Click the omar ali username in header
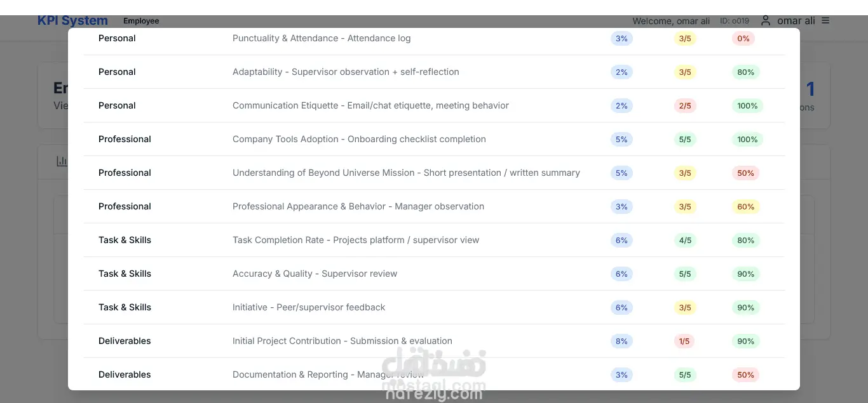Viewport: 868px width, 403px height. tap(796, 20)
